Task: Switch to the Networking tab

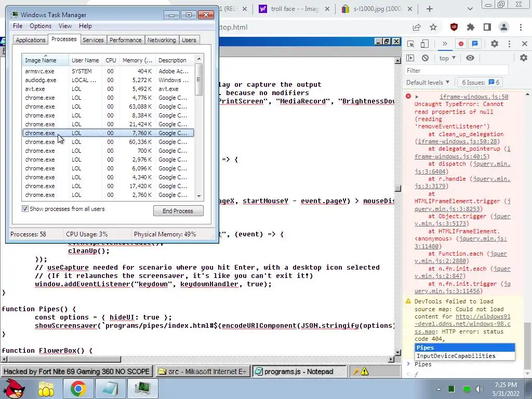Action: (162, 40)
